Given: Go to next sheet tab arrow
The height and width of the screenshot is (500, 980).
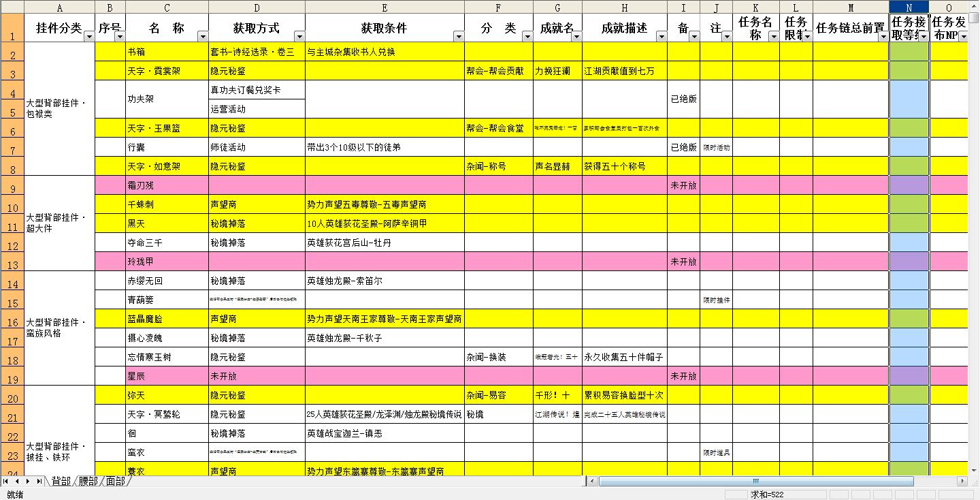Looking at the screenshot, I should tap(28, 481).
